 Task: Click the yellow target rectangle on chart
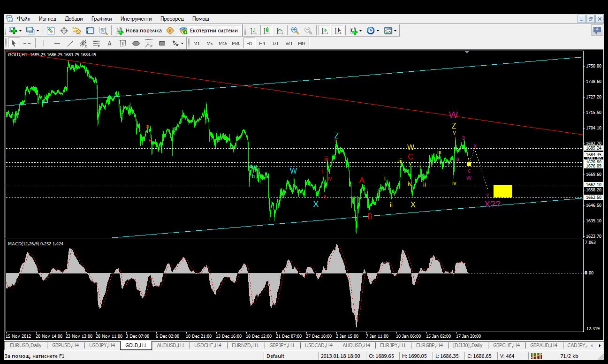click(502, 191)
